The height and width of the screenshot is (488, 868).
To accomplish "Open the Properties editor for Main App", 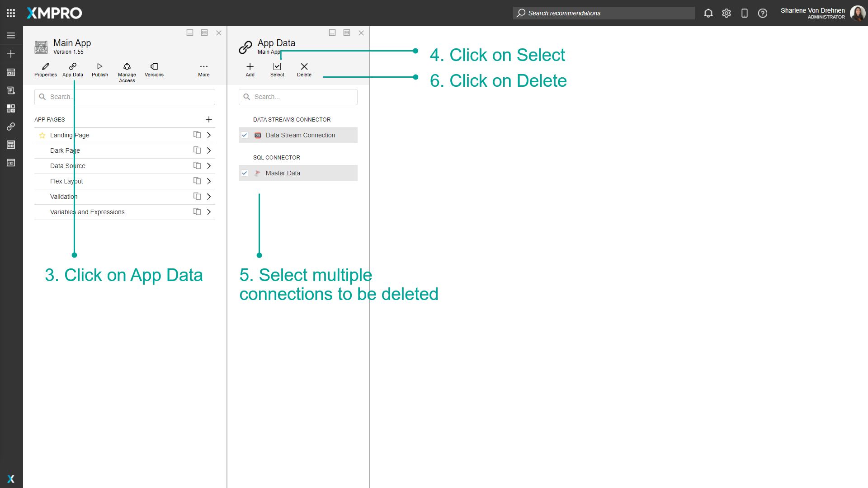I will (45, 69).
